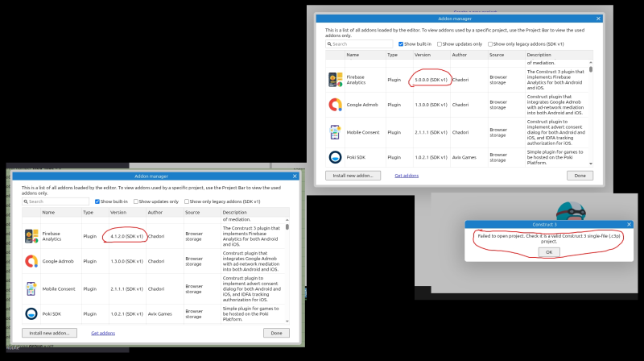This screenshot has height=361, width=644.
Task: Click Avix Games author in right Addon manager
Action: pos(464,157)
